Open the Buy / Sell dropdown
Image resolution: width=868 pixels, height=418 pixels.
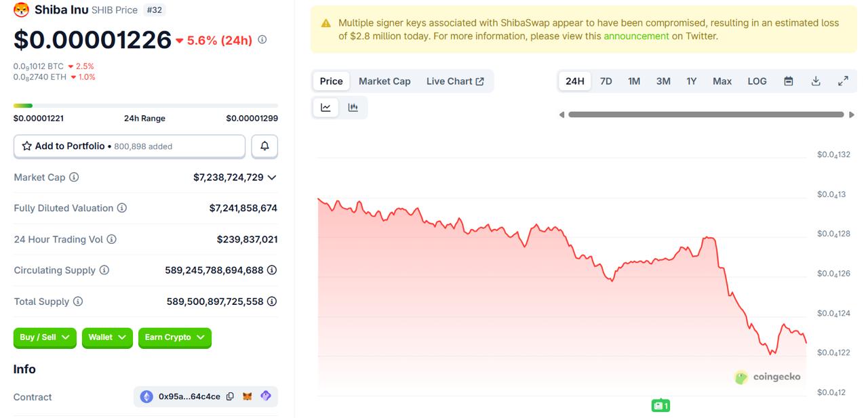click(45, 337)
